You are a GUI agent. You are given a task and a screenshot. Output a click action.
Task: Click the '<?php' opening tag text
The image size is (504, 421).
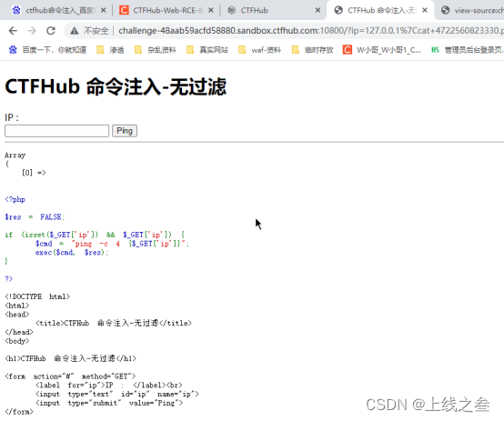pos(15,199)
